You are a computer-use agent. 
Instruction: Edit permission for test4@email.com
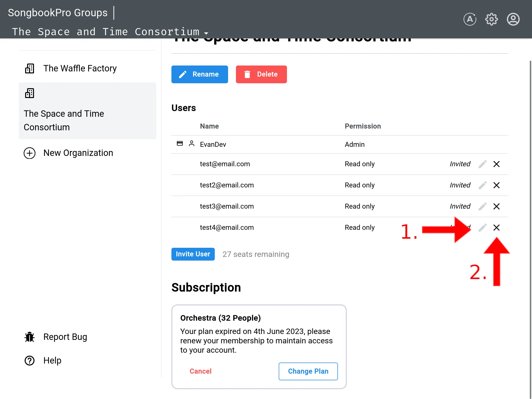(x=482, y=228)
